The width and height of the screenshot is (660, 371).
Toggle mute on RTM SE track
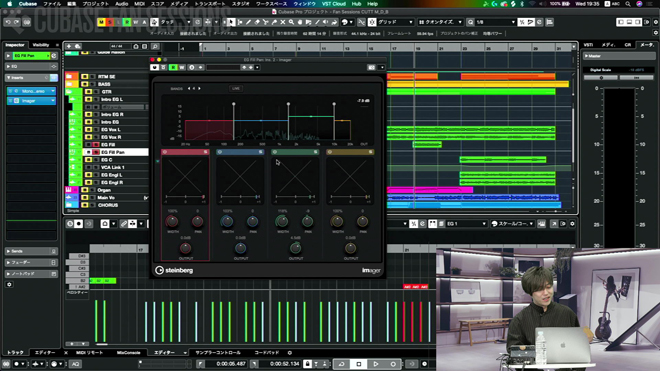tap(85, 77)
